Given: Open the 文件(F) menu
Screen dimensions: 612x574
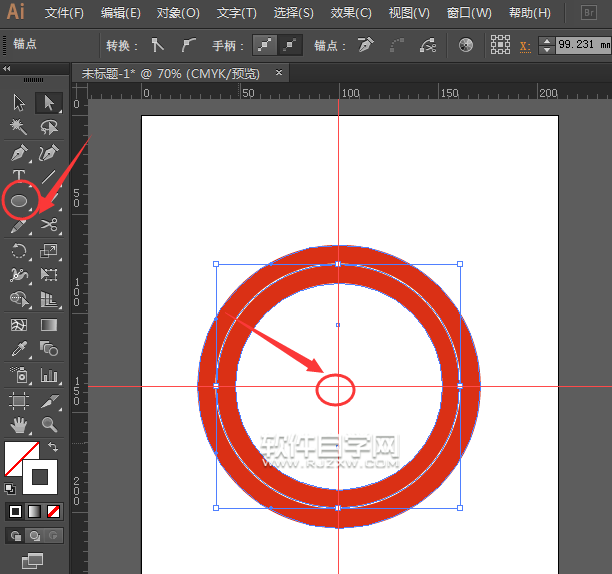Looking at the screenshot, I should point(65,13).
